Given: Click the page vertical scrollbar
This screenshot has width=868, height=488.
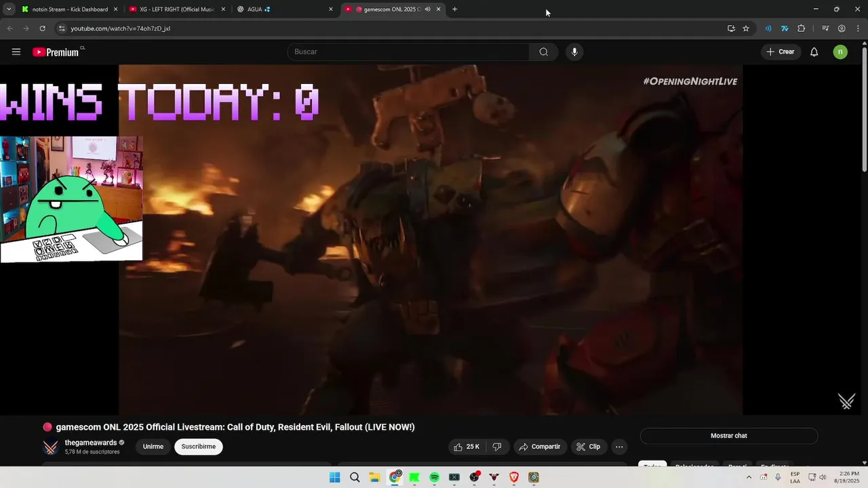Looking at the screenshot, I should (x=864, y=108).
